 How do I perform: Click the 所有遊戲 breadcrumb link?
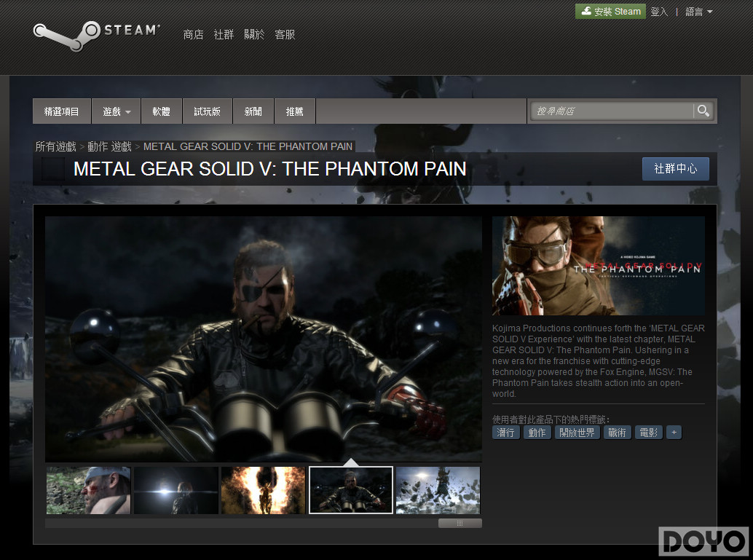point(55,146)
